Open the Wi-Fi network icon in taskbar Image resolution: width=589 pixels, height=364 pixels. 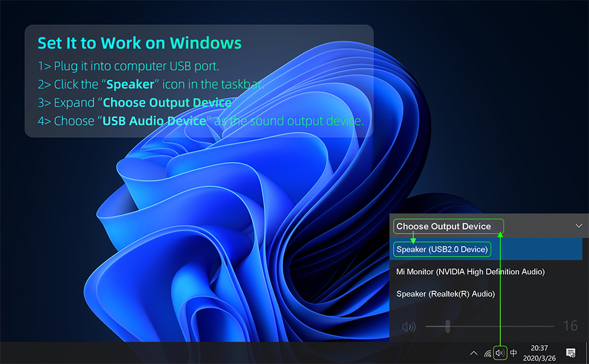tap(487, 353)
